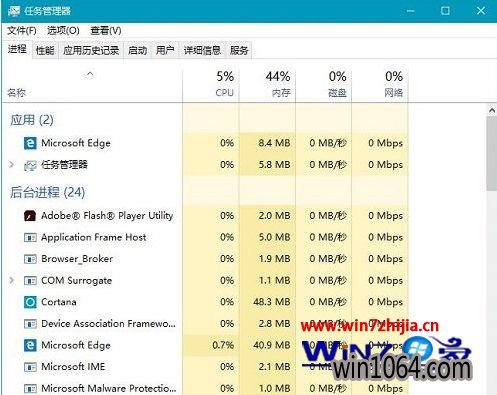This screenshot has height=395, width=497.
Task: Select the Microsoft Edge app row name
Action: [76, 143]
